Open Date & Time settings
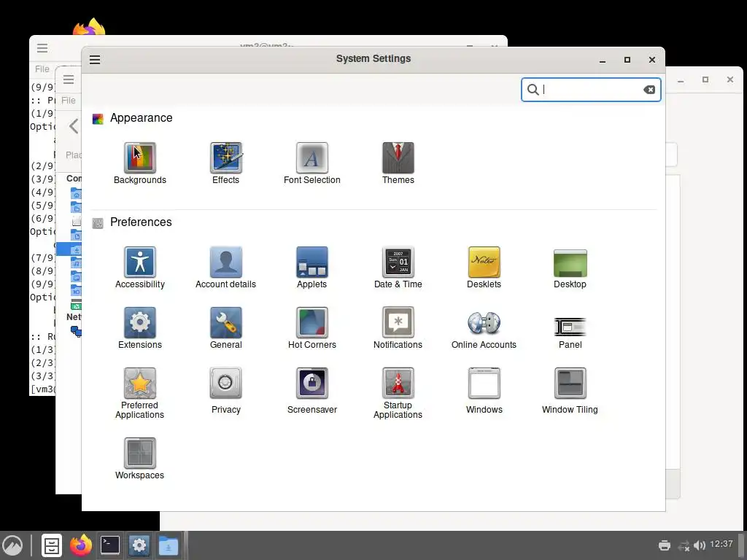 (398, 267)
